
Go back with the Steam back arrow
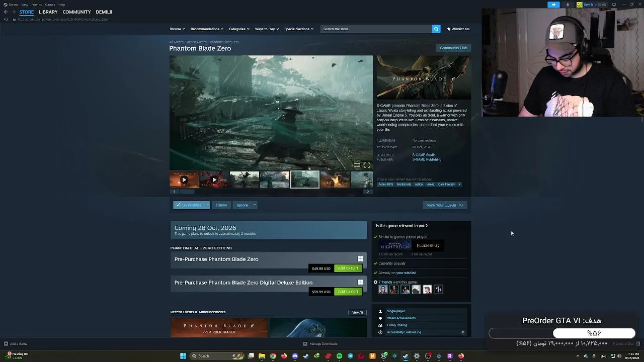click(6, 12)
